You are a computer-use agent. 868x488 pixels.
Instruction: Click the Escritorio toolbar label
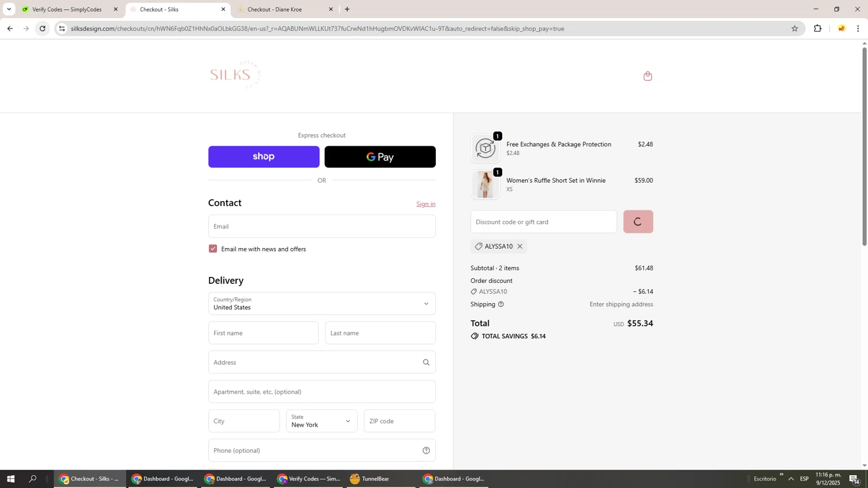point(765,479)
